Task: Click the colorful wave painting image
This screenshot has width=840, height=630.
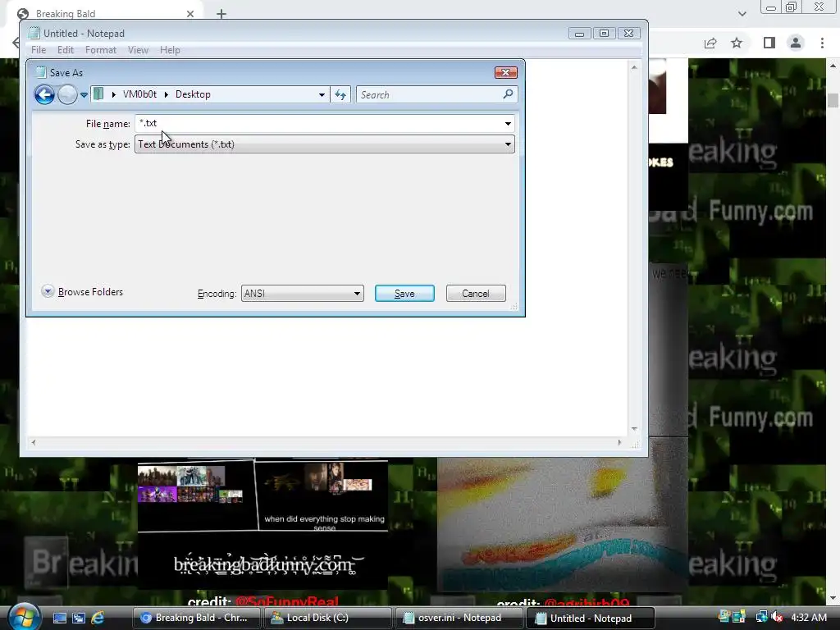Action: pos(563,524)
